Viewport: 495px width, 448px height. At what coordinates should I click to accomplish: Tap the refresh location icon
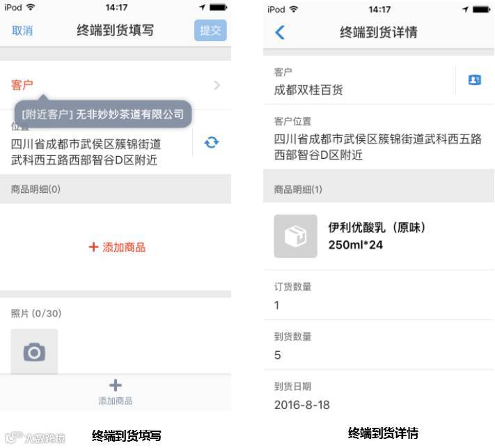pyautogui.click(x=212, y=143)
